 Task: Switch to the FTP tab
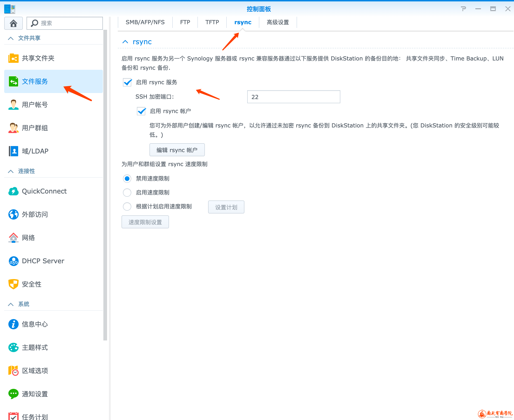(185, 22)
